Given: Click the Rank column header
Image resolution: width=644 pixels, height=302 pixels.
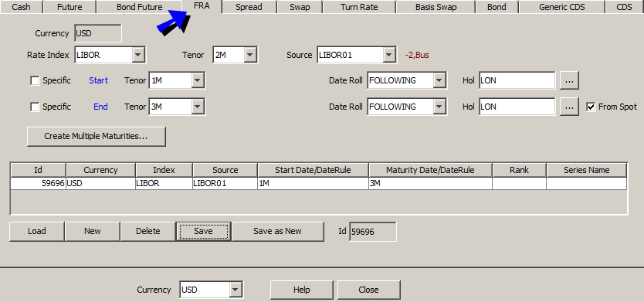Looking at the screenshot, I should click(519, 170).
